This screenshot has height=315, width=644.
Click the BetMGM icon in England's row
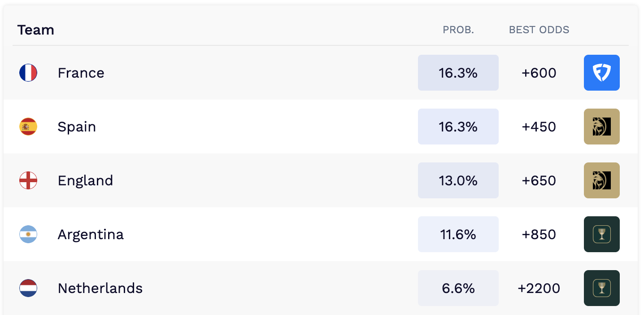[x=601, y=180]
